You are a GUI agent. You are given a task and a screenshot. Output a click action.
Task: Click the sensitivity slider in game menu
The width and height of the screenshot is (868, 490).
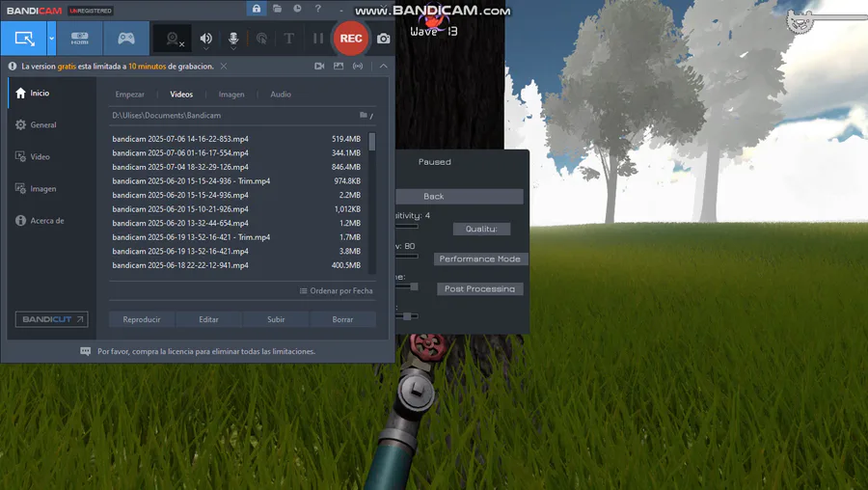point(407,226)
